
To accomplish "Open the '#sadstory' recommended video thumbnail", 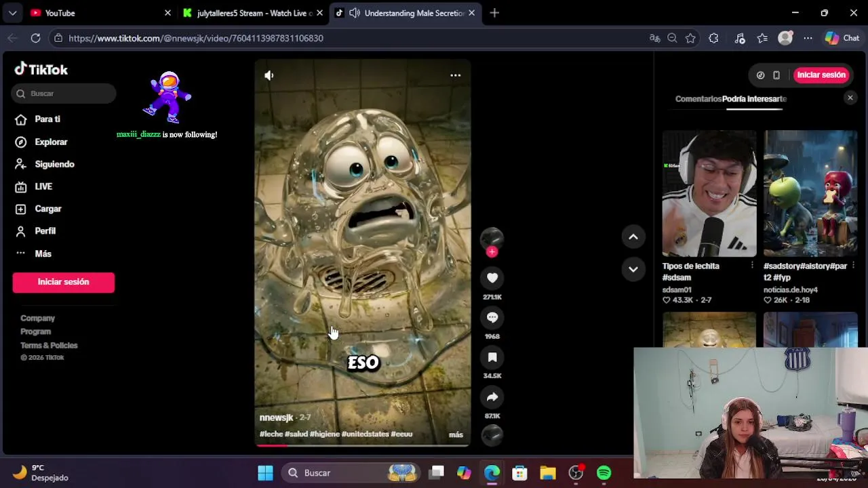I will point(810,194).
